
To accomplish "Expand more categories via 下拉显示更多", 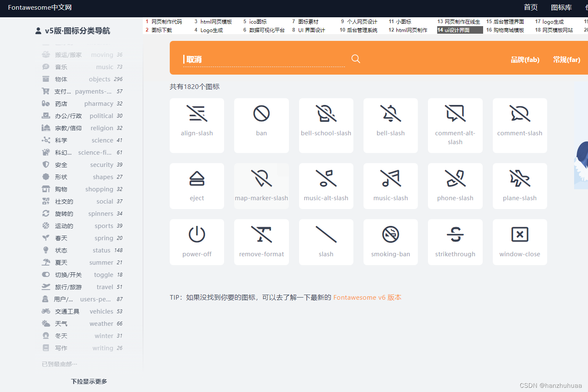I will (88, 381).
